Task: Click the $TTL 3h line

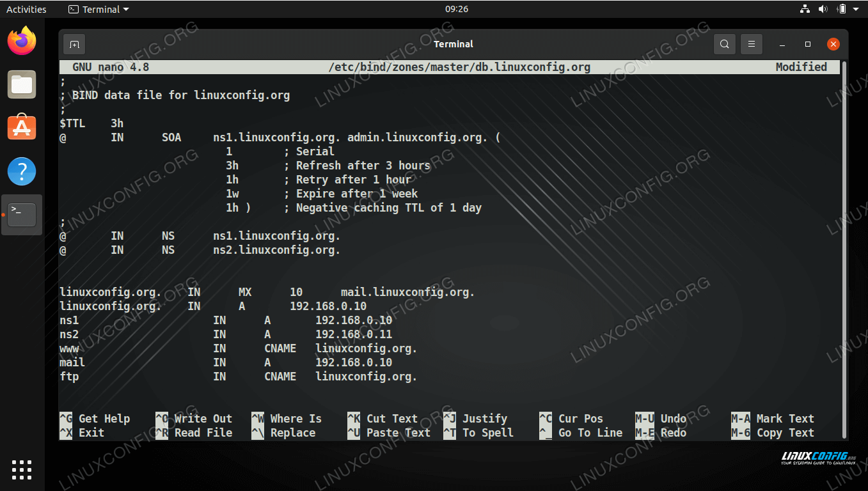Action: 91,123
